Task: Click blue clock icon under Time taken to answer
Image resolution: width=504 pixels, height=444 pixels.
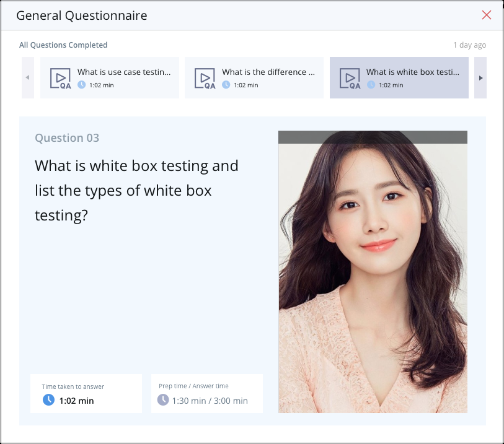Action: click(48, 400)
